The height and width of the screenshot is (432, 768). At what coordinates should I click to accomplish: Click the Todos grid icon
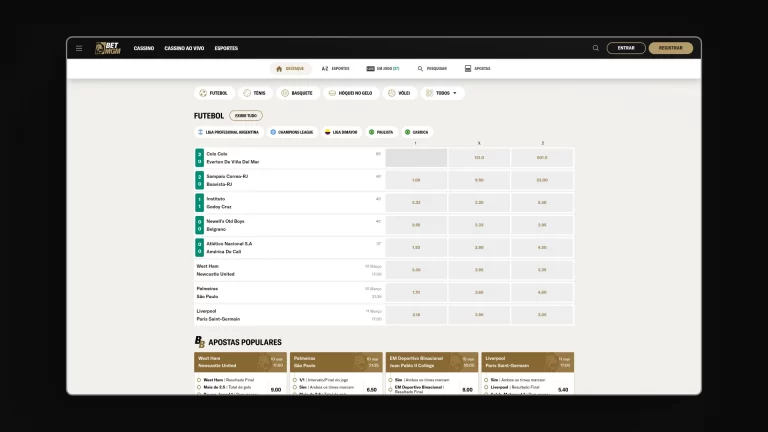pos(430,93)
